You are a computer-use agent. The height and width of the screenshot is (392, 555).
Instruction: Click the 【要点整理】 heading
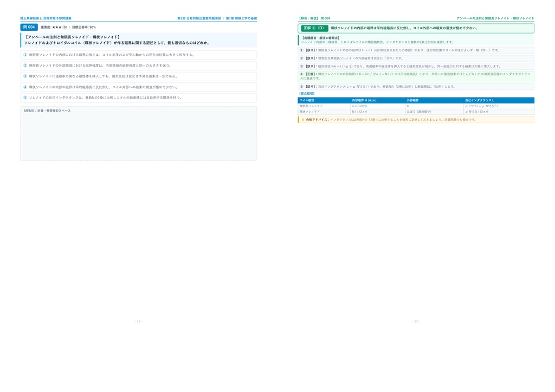(307, 94)
